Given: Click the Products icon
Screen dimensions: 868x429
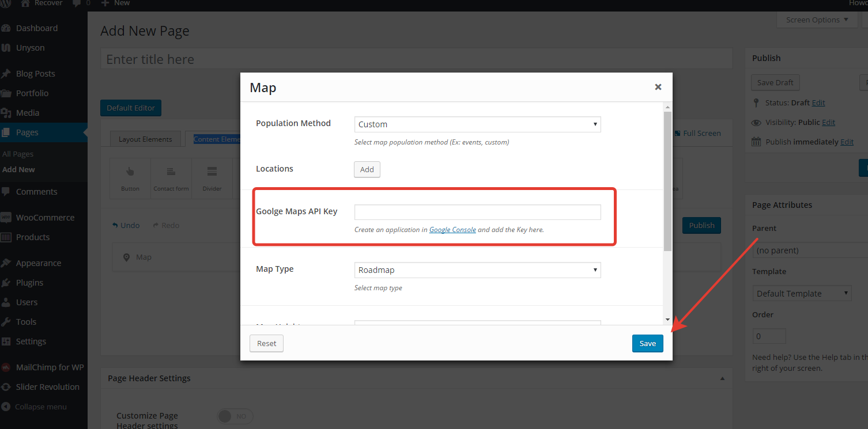Looking at the screenshot, I should [6, 237].
